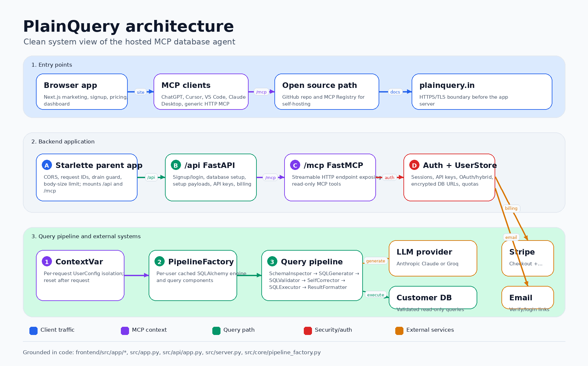Select the Customer DB card
588x366 pixels.
tap(433, 297)
